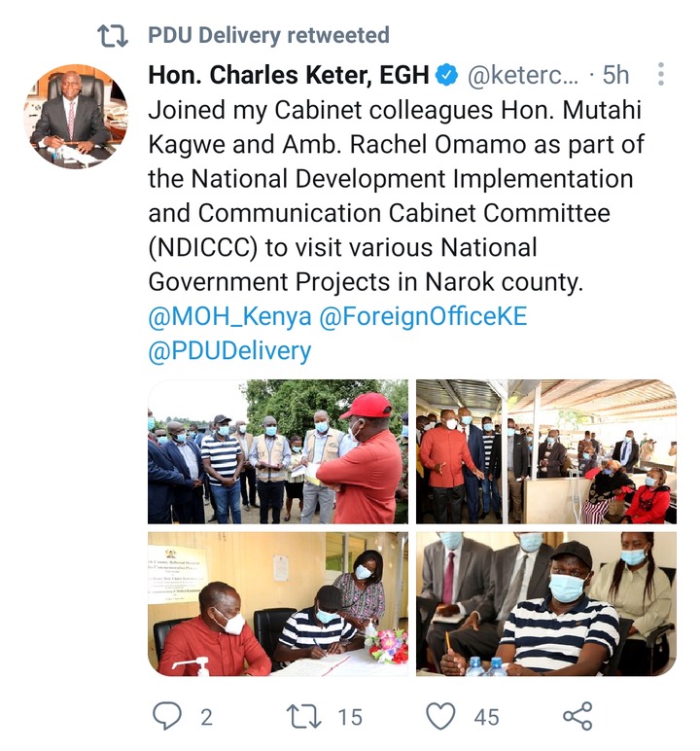View photo of seated man in striped shirt
The image size is (700, 751).
pyautogui.click(x=545, y=604)
